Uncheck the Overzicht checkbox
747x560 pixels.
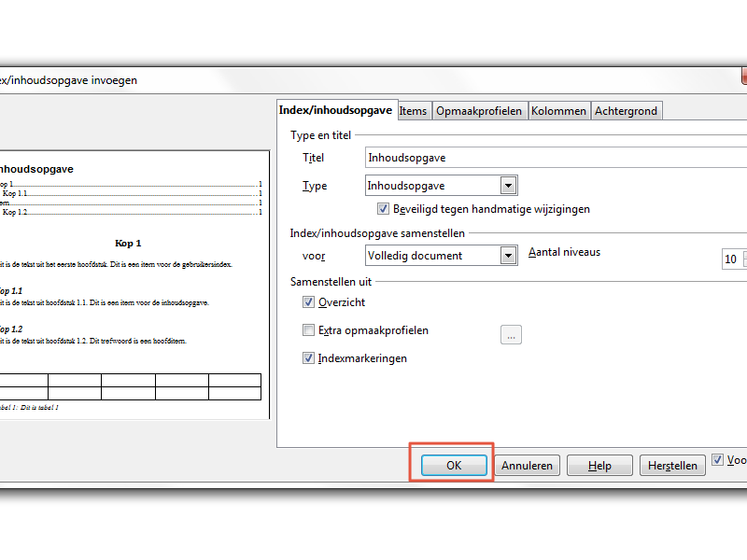point(309,302)
